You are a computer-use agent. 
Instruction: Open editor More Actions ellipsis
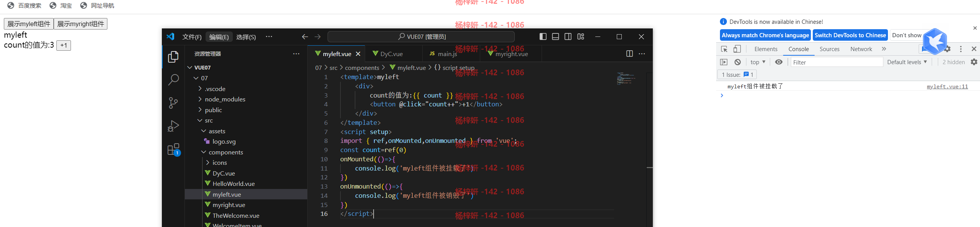(x=642, y=54)
